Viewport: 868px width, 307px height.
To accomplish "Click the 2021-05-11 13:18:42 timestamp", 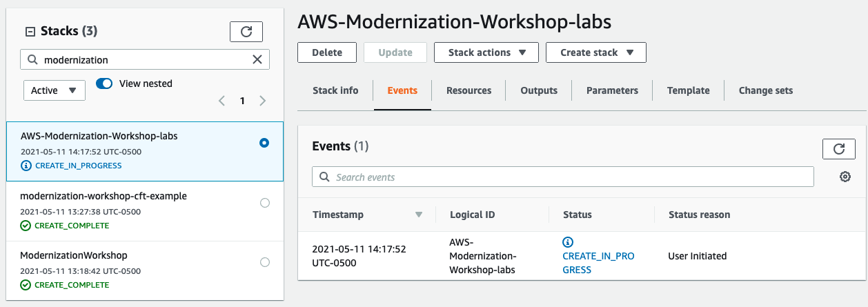I will [x=80, y=271].
